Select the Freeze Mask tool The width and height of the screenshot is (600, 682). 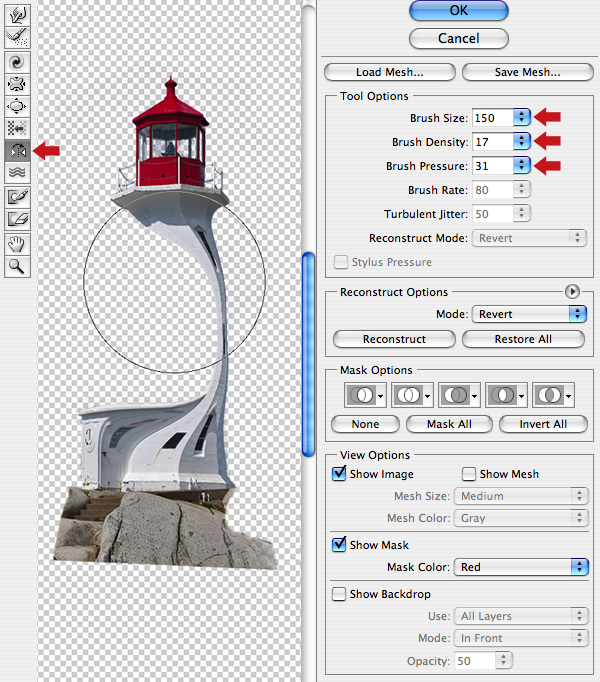point(17,197)
